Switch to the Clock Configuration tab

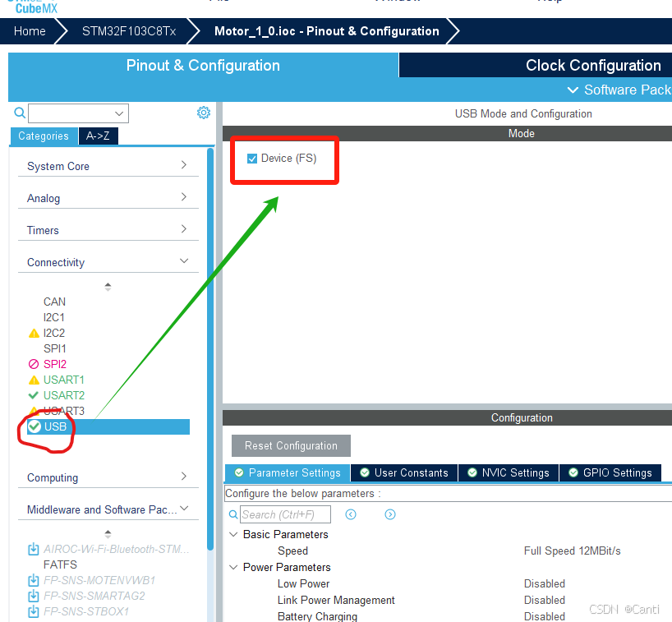click(535, 65)
